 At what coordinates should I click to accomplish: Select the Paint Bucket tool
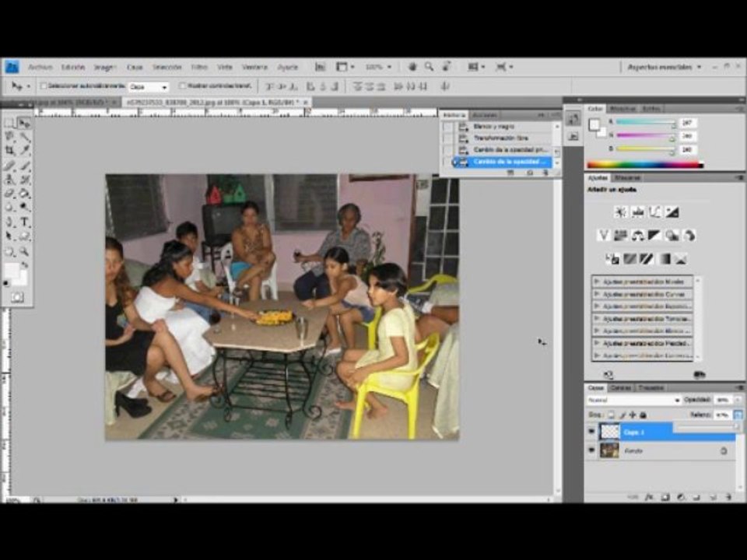coord(24,194)
